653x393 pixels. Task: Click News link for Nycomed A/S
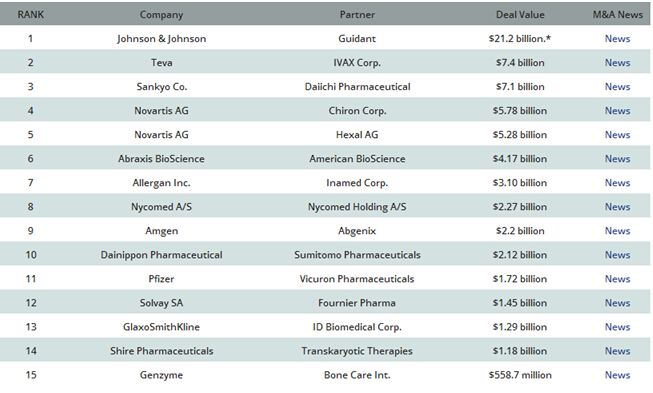click(617, 207)
